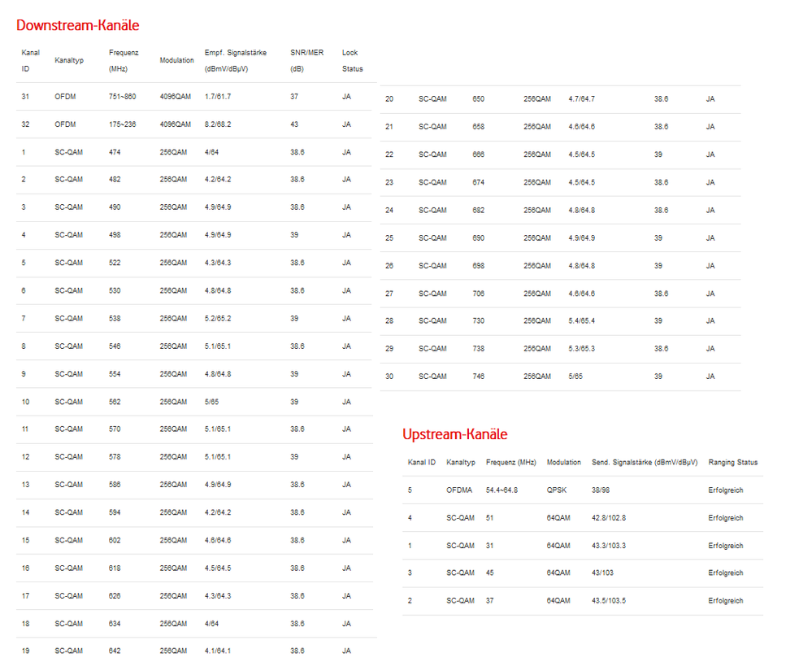This screenshot has width=812, height=662.
Task: Click OFDM type in channel 32 row
Action: pos(65,124)
